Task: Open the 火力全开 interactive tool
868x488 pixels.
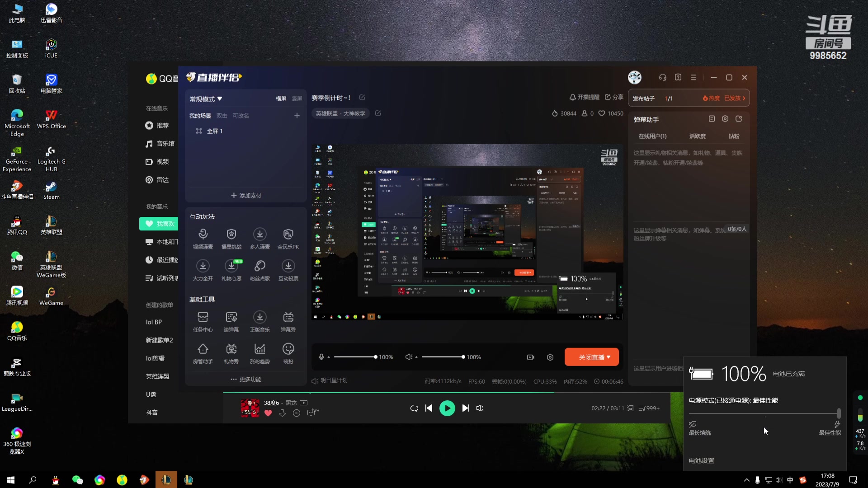Action: coord(203,270)
